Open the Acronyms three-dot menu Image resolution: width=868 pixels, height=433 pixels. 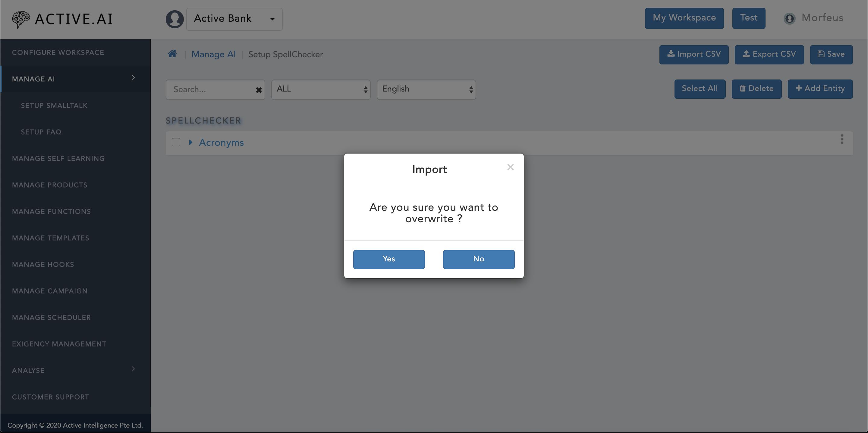[841, 139]
